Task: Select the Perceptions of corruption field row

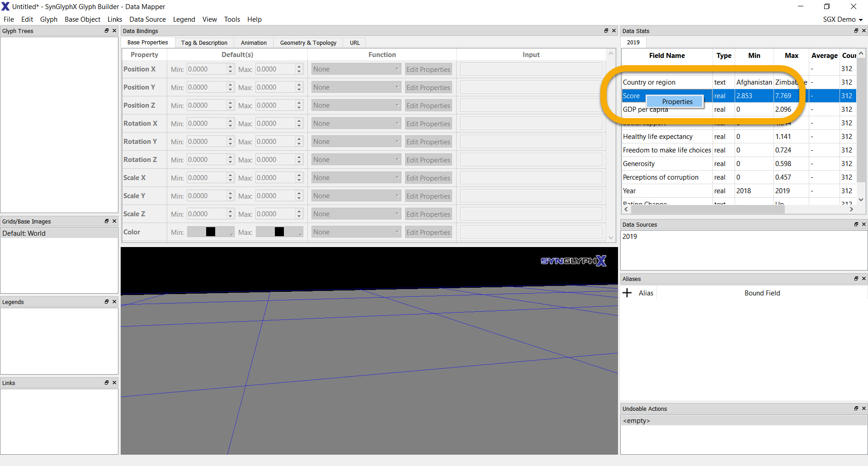Action: tap(739, 177)
